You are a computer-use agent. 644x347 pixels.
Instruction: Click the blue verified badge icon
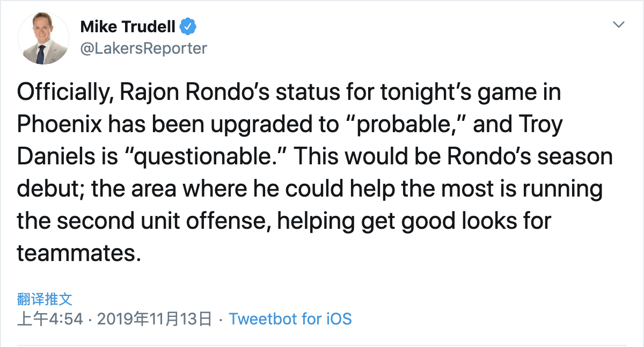point(188,26)
